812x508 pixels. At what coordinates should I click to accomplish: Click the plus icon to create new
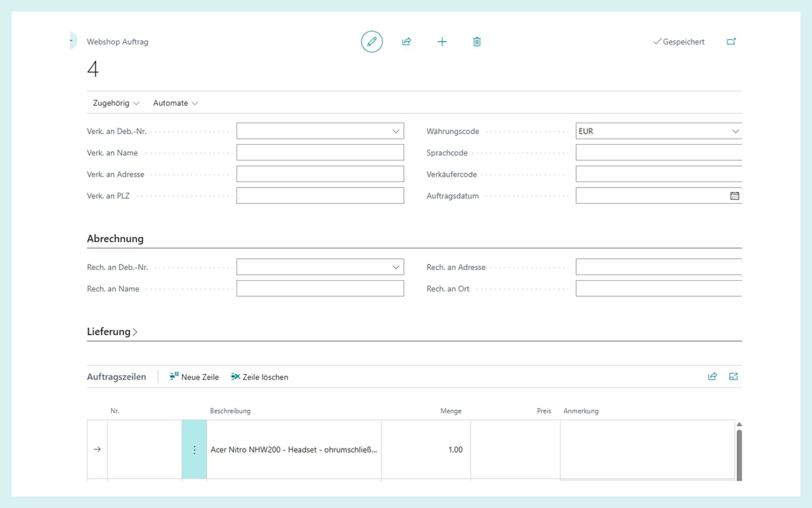[x=442, y=42]
